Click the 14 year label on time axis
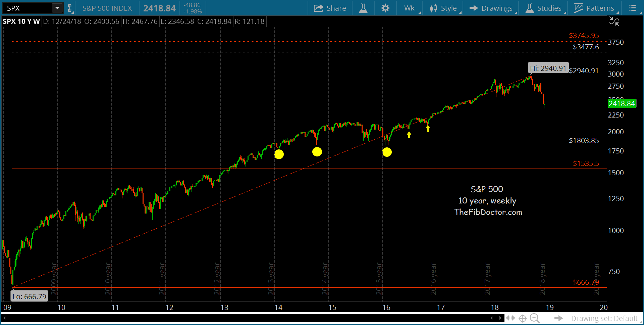This screenshot has height=325, width=644. click(x=278, y=307)
